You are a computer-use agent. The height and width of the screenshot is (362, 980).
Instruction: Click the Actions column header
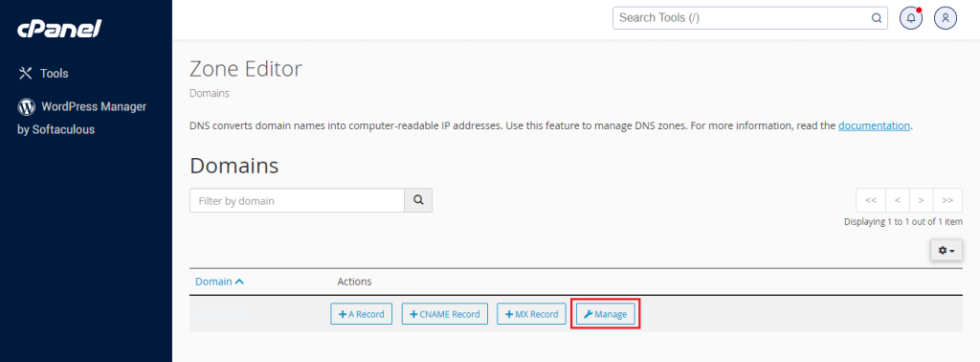pyautogui.click(x=354, y=282)
